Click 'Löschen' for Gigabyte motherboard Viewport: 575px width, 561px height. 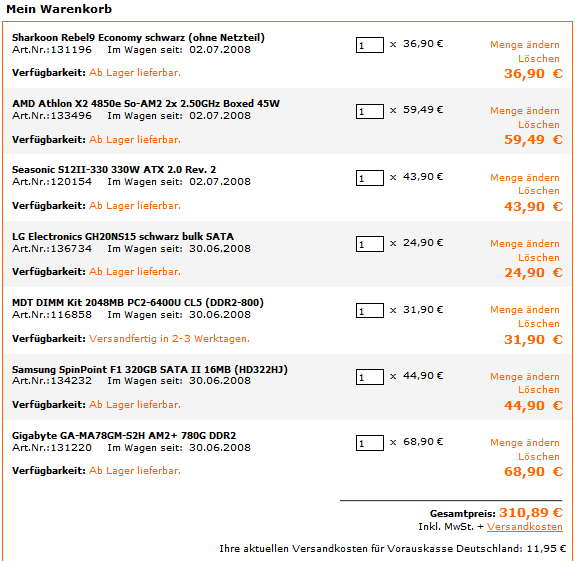(x=539, y=457)
